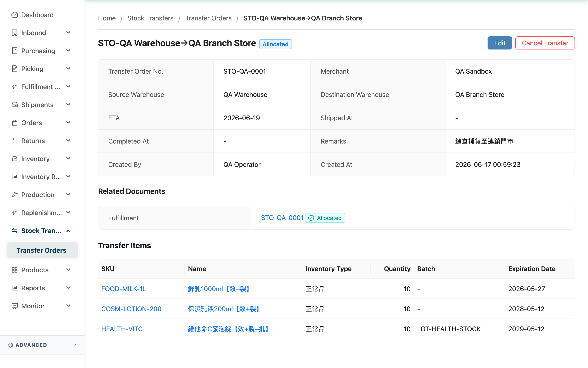Click the Cancel Transfer button
The width and height of the screenshot is (588, 368).
pyautogui.click(x=545, y=43)
